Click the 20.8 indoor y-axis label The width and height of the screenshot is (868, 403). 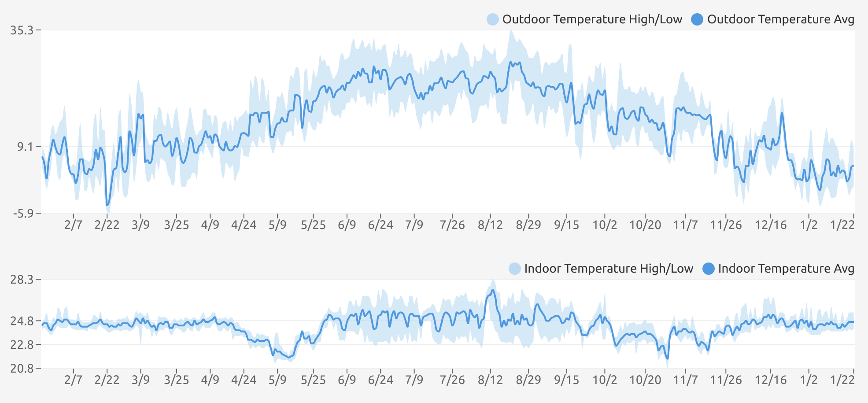(22, 368)
